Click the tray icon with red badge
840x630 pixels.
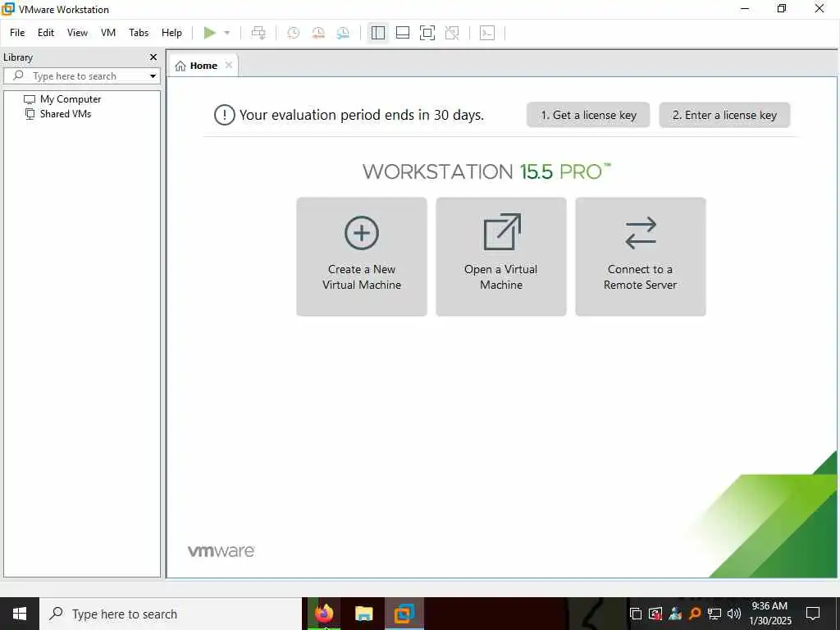(x=655, y=614)
